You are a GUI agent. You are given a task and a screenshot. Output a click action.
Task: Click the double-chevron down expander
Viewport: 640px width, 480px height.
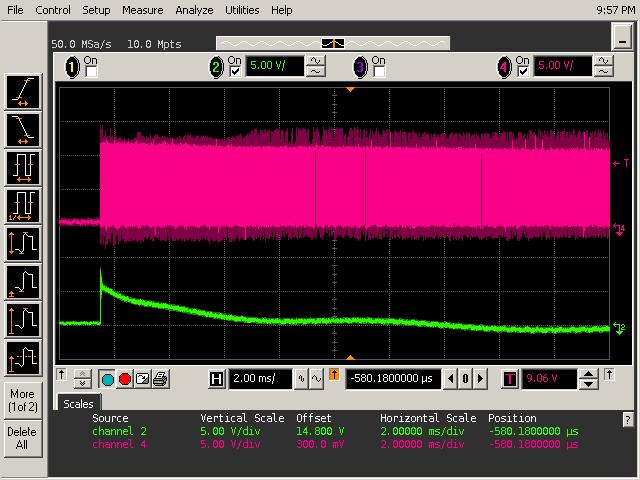pos(82,384)
